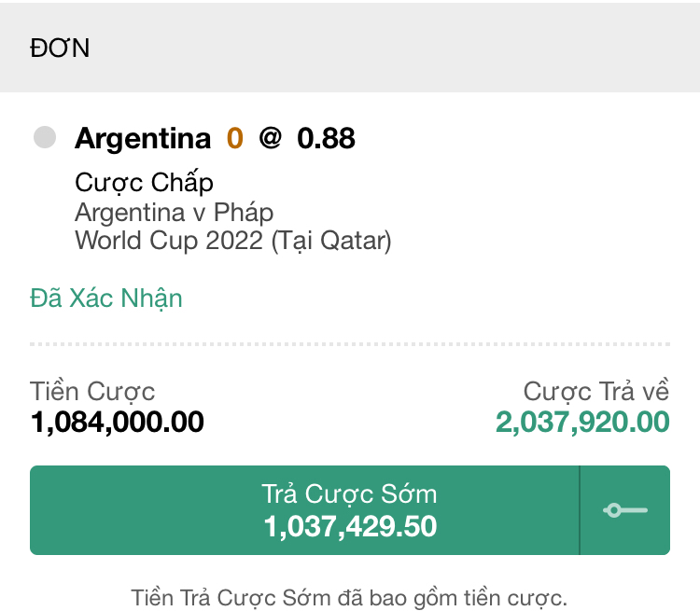The height and width of the screenshot is (611, 700).
Task: Select the 2,037,920.00 return amount
Action: (x=582, y=423)
